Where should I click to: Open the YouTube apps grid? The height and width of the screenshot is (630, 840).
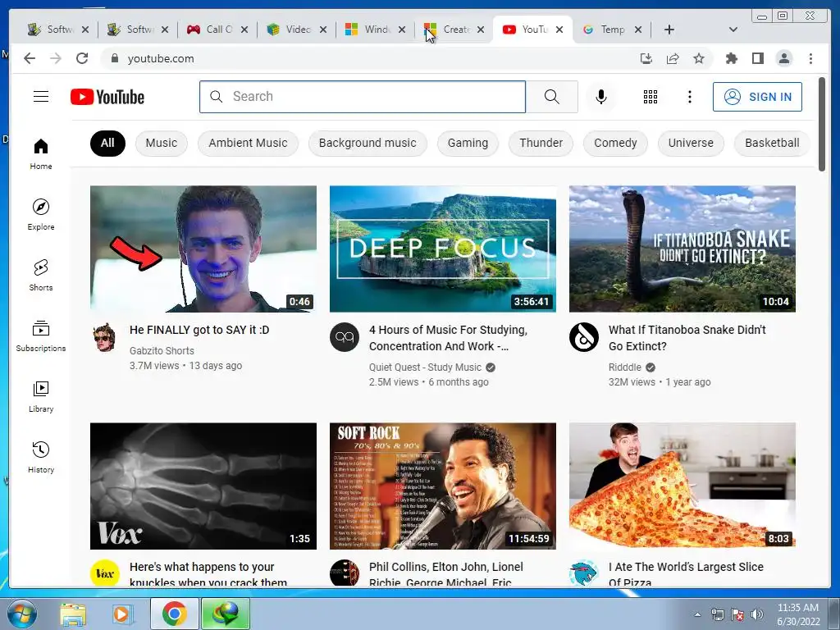pos(651,97)
